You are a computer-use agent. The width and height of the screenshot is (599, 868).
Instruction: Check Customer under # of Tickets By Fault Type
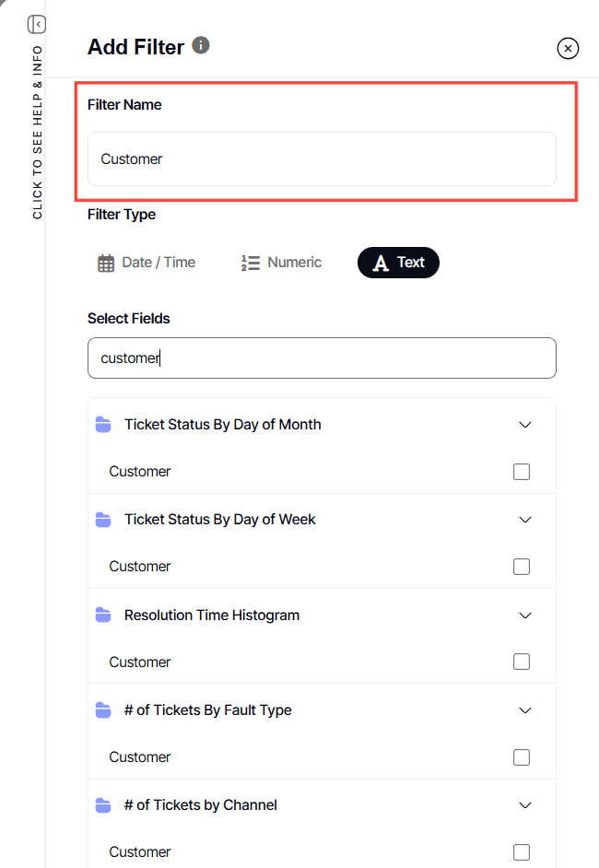click(x=522, y=757)
